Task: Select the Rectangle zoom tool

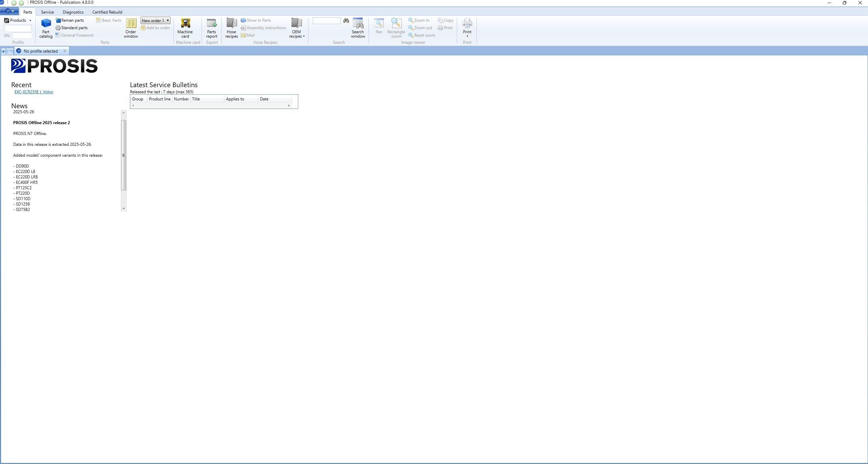Action: [396, 28]
